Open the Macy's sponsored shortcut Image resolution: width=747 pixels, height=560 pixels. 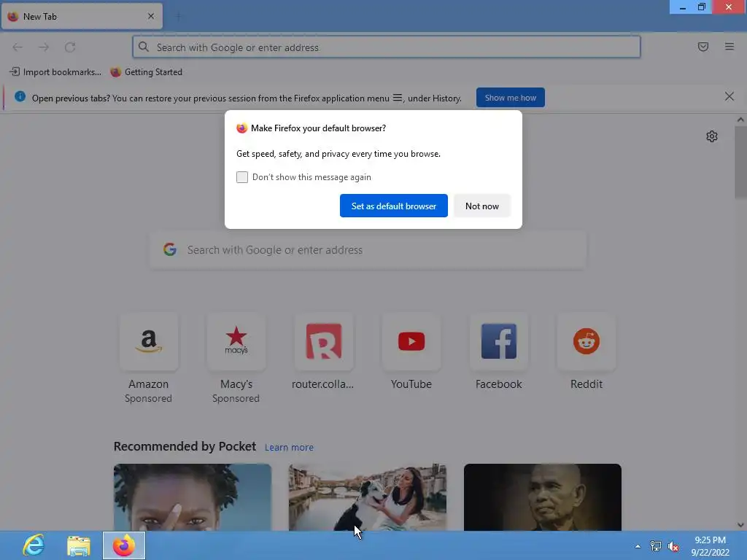[x=236, y=359]
